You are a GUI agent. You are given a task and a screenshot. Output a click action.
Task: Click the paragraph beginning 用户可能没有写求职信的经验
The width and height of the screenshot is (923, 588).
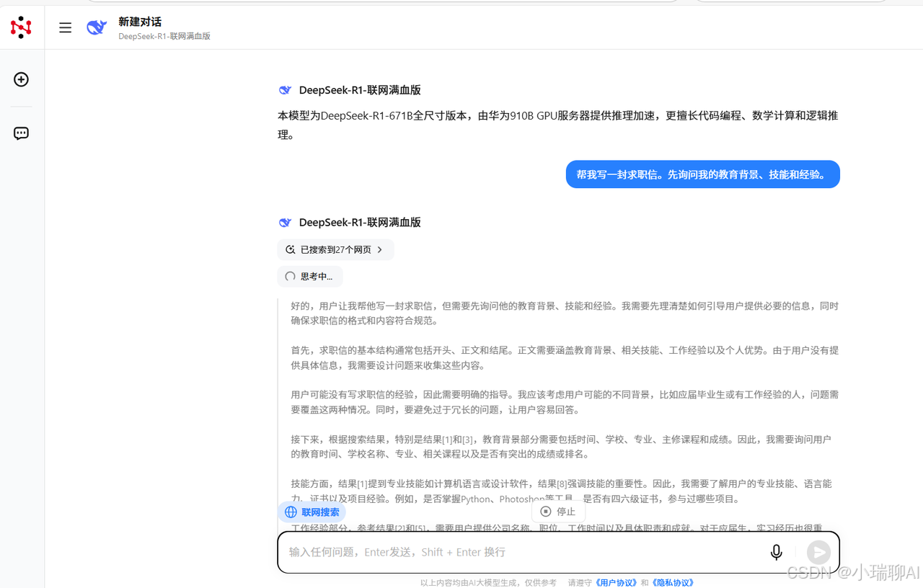[565, 402]
